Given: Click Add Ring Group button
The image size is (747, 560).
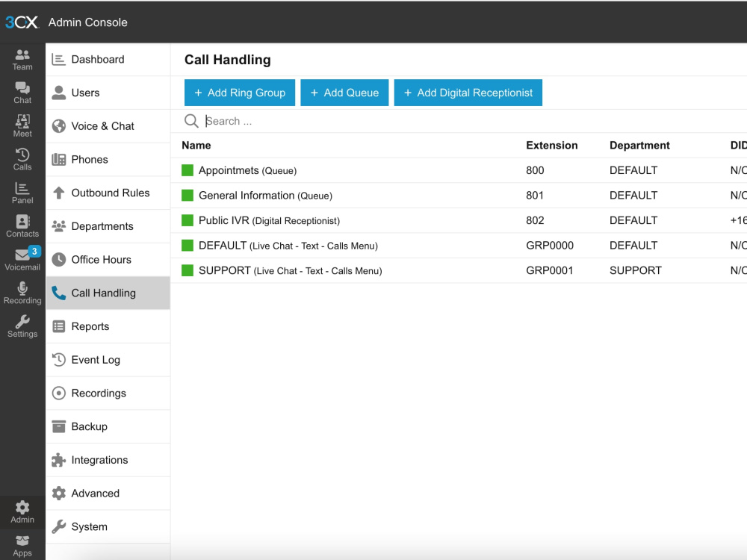Looking at the screenshot, I should (240, 93).
